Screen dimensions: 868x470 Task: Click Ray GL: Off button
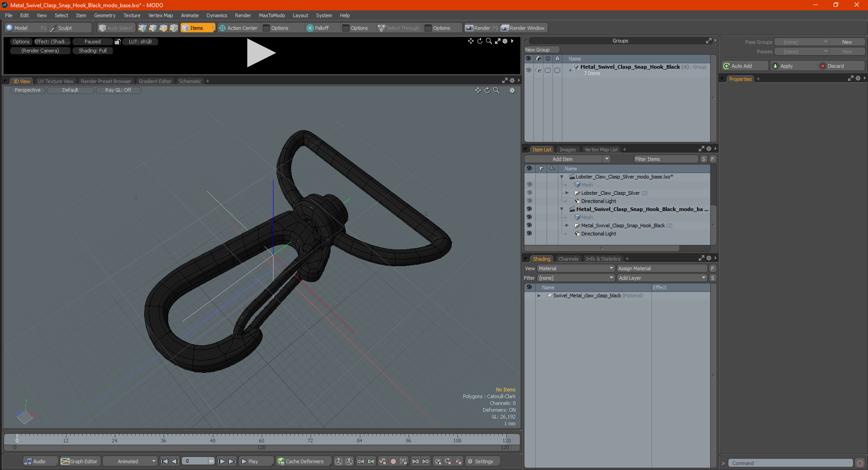coord(118,90)
